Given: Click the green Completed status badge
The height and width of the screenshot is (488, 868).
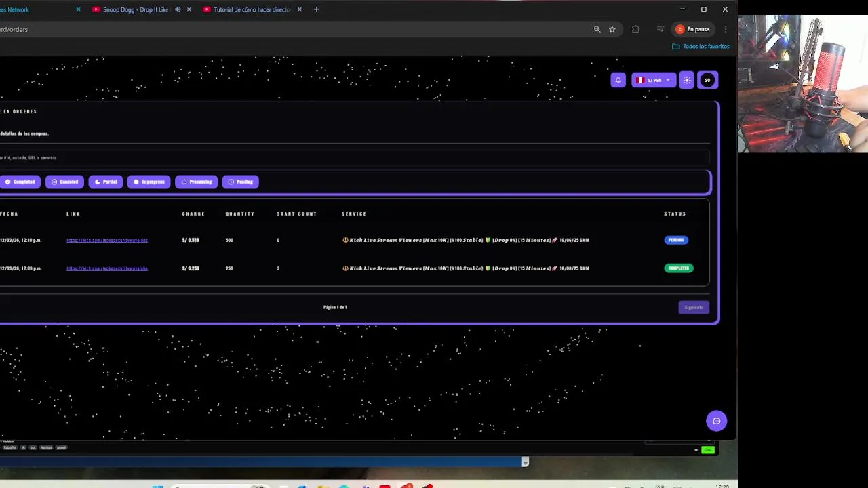Looking at the screenshot, I should point(678,268).
